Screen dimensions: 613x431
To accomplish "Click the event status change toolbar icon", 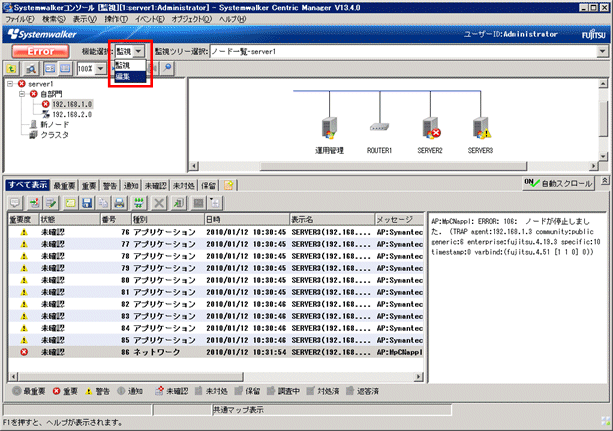I will point(35,203).
